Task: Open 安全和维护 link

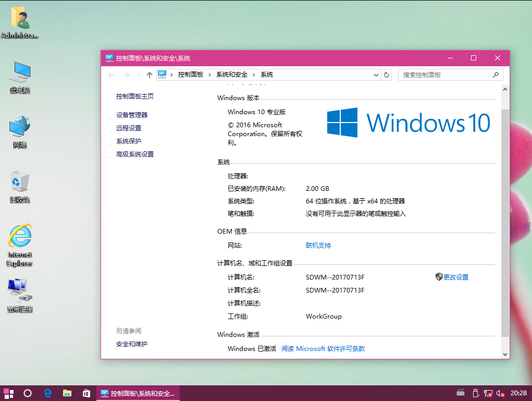Action: pos(132,344)
